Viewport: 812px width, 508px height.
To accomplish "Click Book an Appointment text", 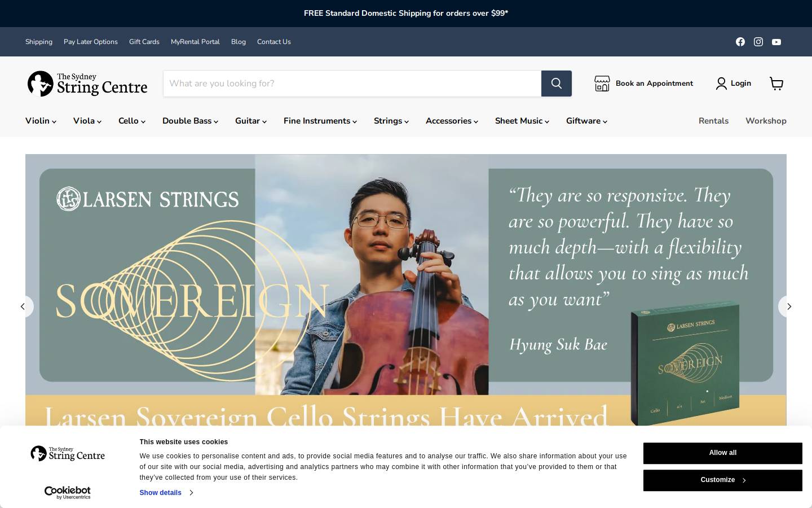I will 654,84.
